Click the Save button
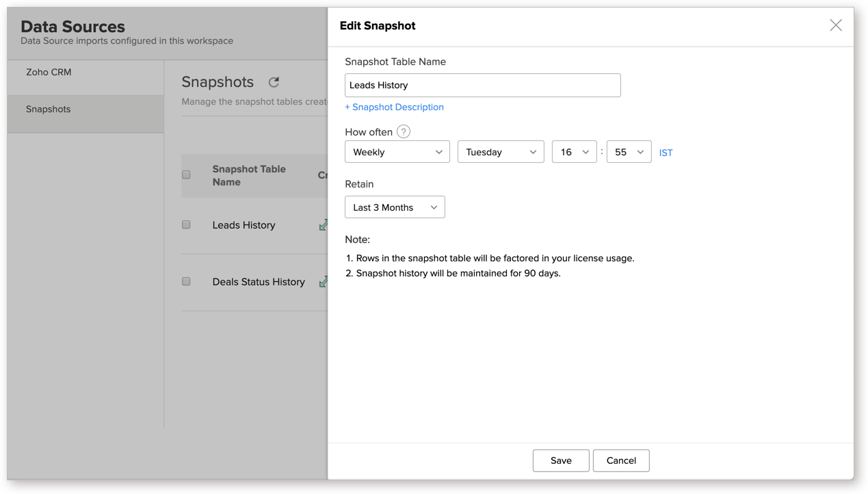868x494 pixels. (560, 460)
